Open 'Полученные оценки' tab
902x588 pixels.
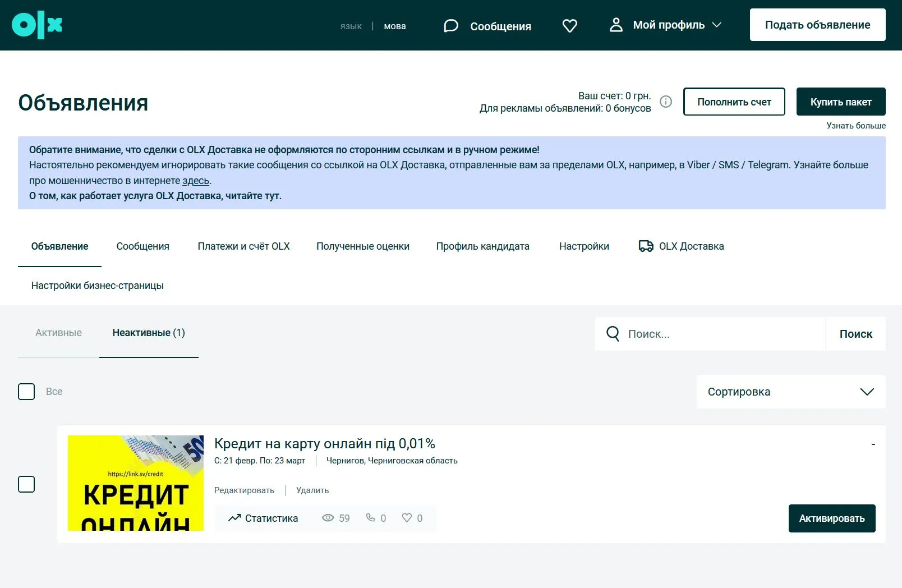[x=363, y=246]
